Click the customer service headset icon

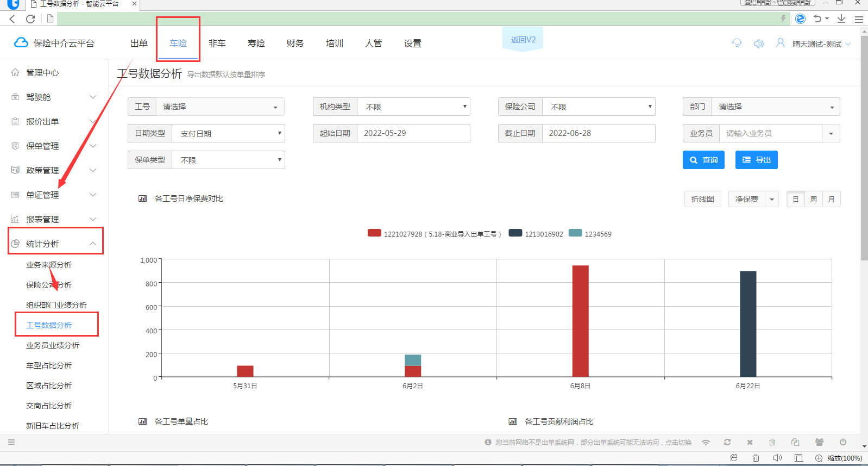pos(737,43)
